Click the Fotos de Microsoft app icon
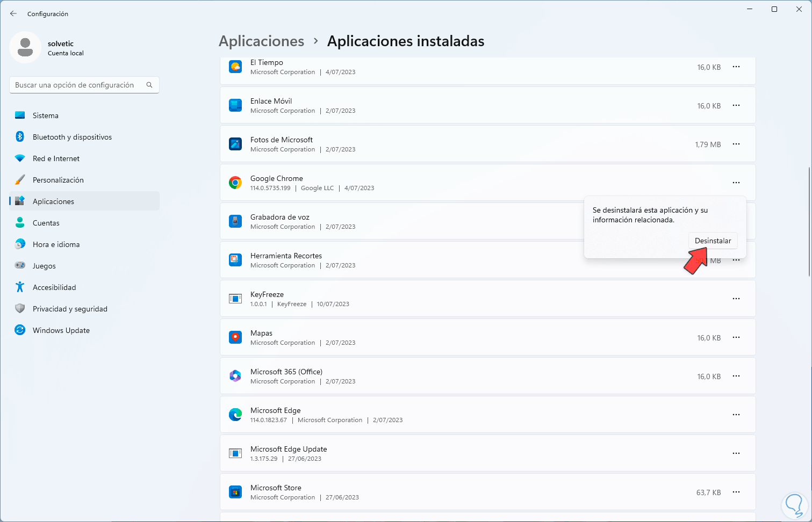This screenshot has height=522, width=812. tap(235, 144)
